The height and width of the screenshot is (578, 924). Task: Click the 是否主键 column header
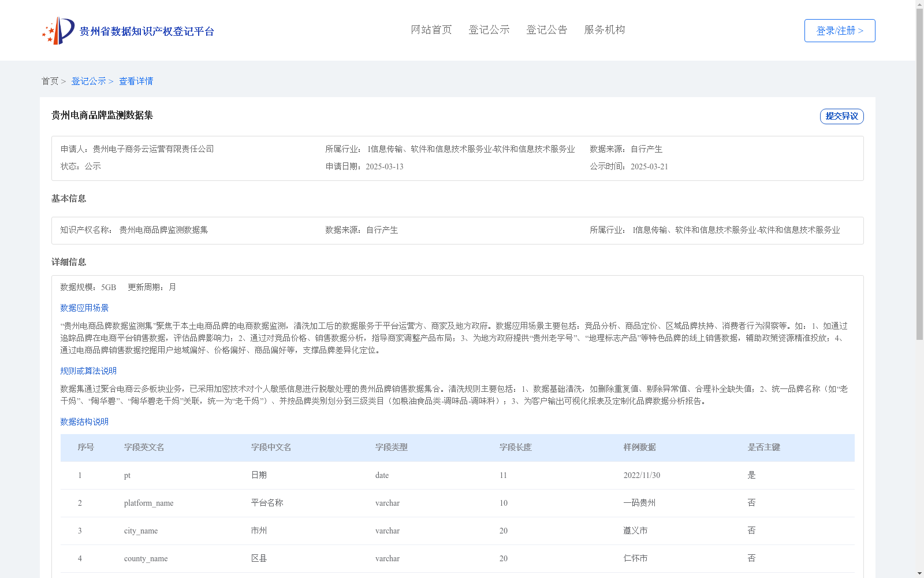point(764,447)
